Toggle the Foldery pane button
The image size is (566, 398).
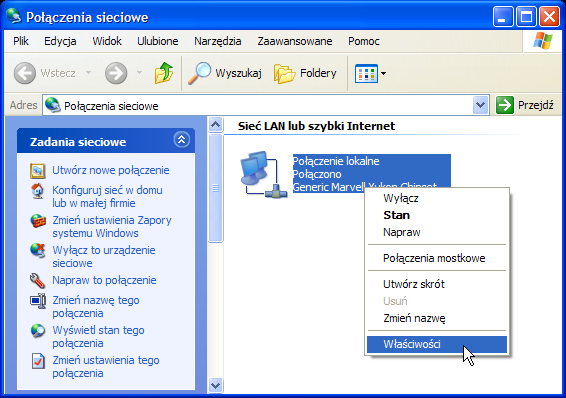pos(305,73)
